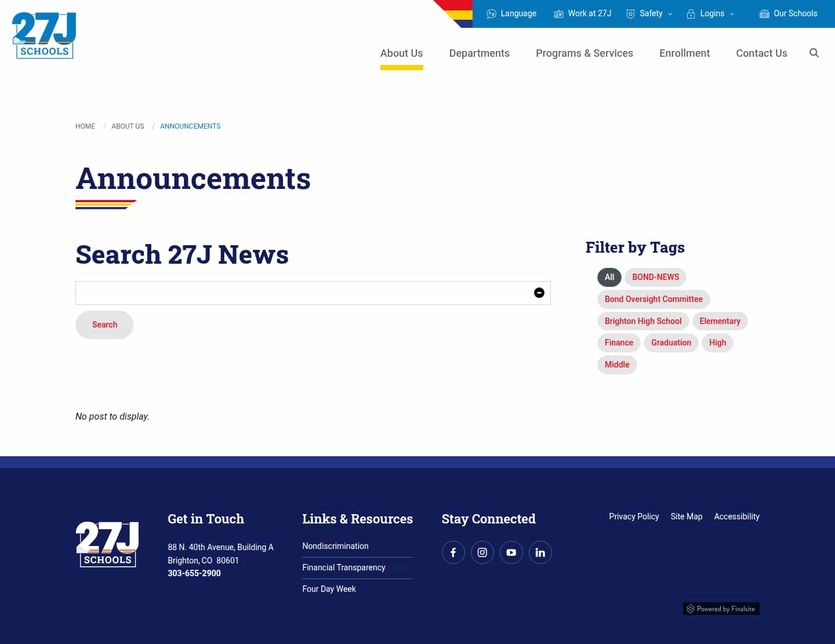Open the site search magnifier icon
Screen dimensions: 835x644
click(814, 53)
